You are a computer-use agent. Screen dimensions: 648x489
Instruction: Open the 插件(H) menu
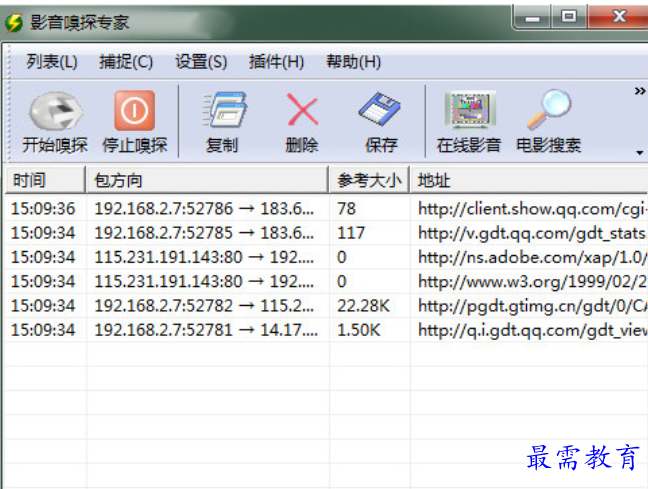click(276, 62)
